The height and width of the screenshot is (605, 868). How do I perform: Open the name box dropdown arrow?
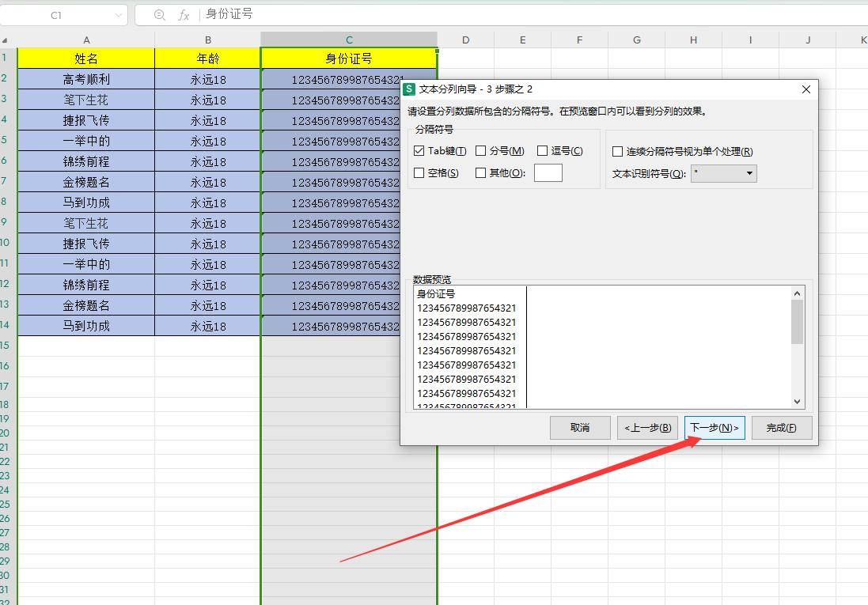point(118,16)
